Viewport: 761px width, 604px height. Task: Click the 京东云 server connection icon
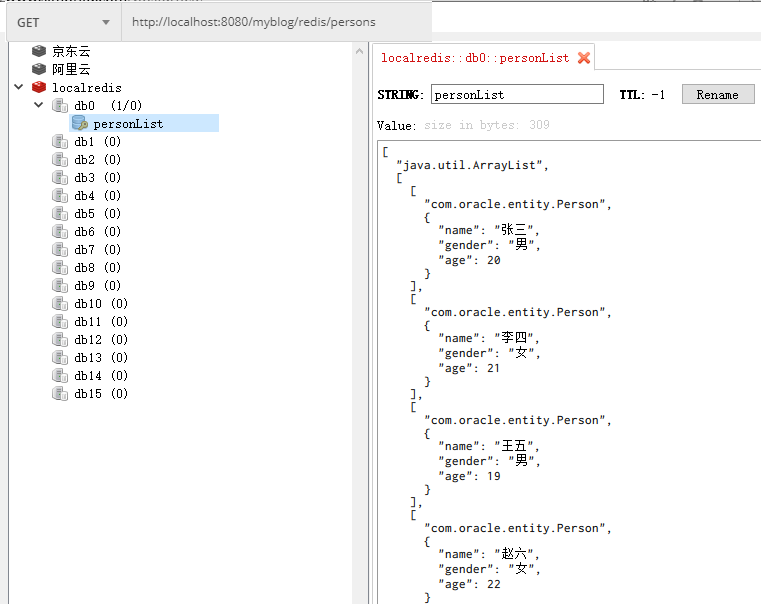click(39, 51)
